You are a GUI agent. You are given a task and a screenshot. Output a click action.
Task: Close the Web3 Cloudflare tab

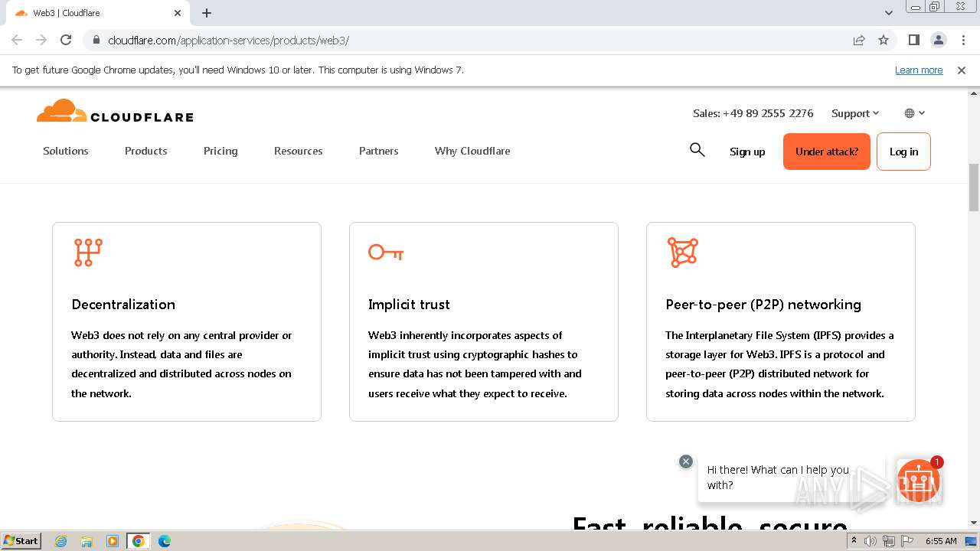coord(178,13)
